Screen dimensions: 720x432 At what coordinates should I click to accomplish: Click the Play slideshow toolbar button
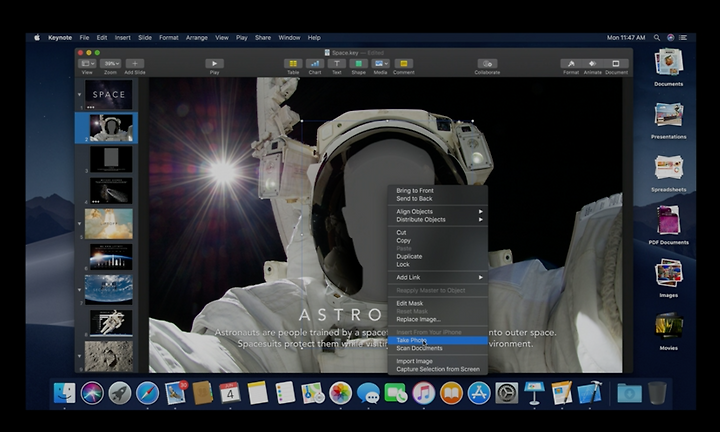coord(214,64)
